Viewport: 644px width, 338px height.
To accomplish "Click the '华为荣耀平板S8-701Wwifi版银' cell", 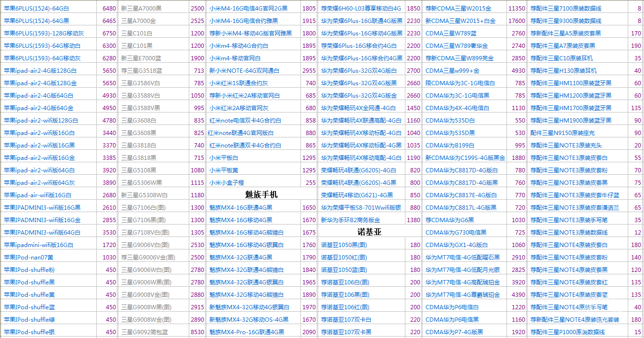I will 361,207.
